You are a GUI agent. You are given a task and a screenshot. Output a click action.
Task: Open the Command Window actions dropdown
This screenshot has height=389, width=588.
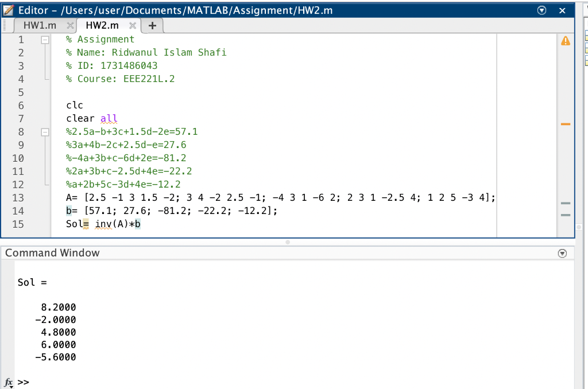[562, 253]
